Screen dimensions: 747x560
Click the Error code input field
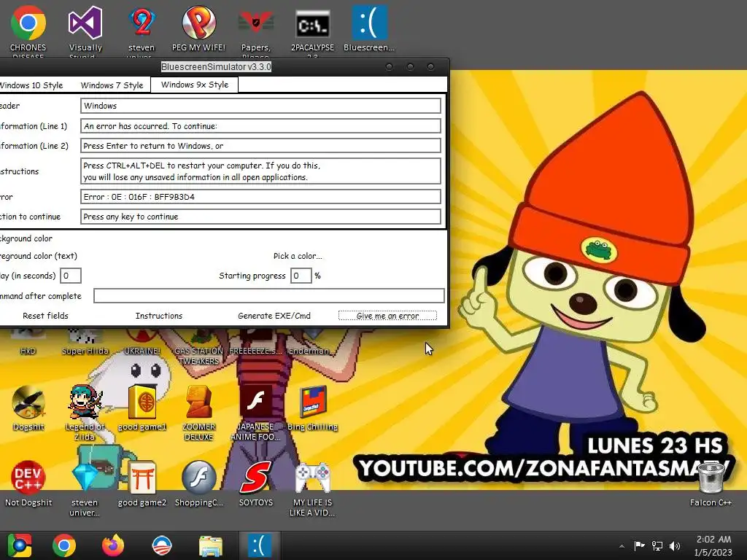coord(260,197)
